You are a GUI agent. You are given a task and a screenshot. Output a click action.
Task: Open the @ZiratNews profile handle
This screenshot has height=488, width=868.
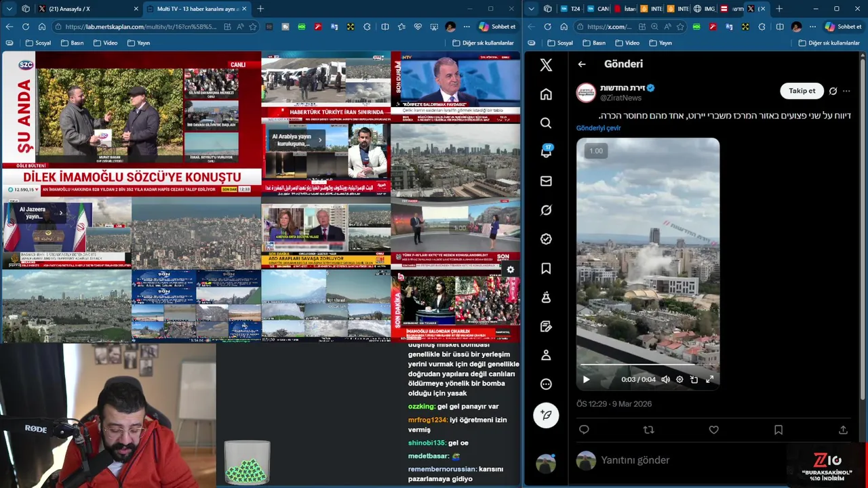620,98
